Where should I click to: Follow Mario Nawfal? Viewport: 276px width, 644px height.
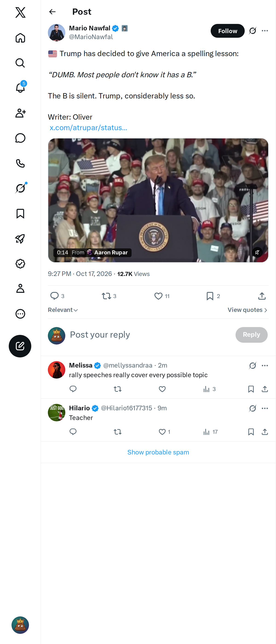click(227, 31)
